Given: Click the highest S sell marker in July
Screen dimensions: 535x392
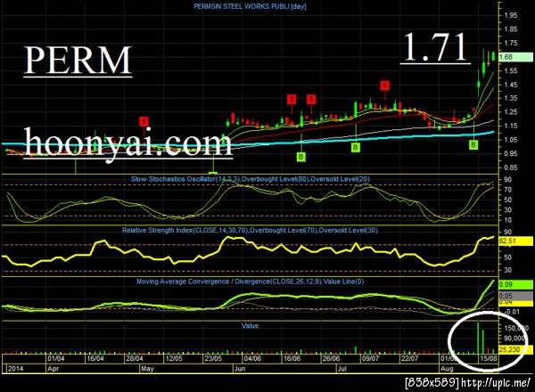Looking at the screenshot, I should click(x=385, y=86).
